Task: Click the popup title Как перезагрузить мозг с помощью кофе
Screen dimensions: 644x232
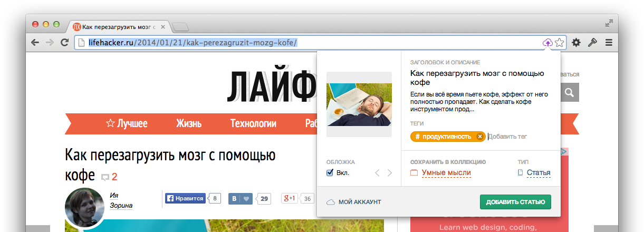Action: [x=477, y=78]
